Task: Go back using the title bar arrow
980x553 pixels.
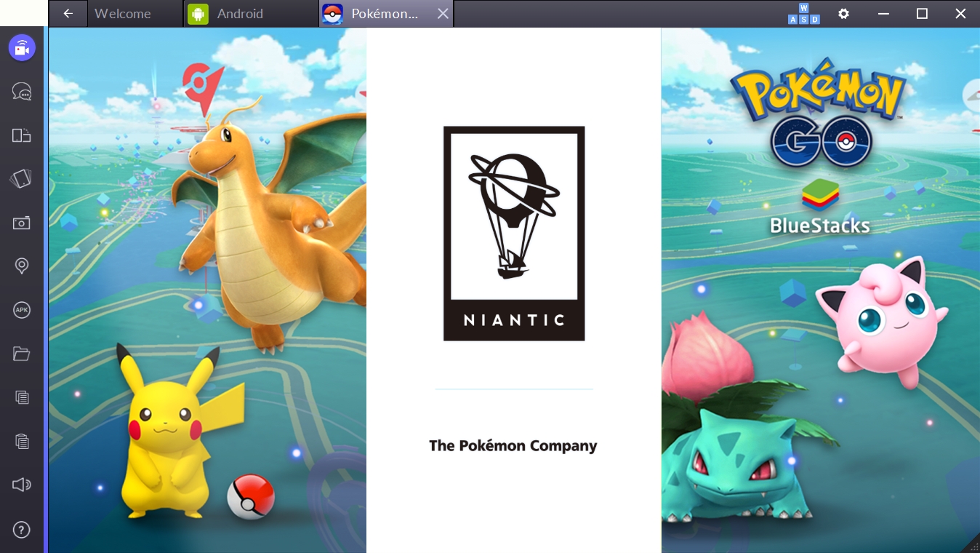Action: point(68,14)
